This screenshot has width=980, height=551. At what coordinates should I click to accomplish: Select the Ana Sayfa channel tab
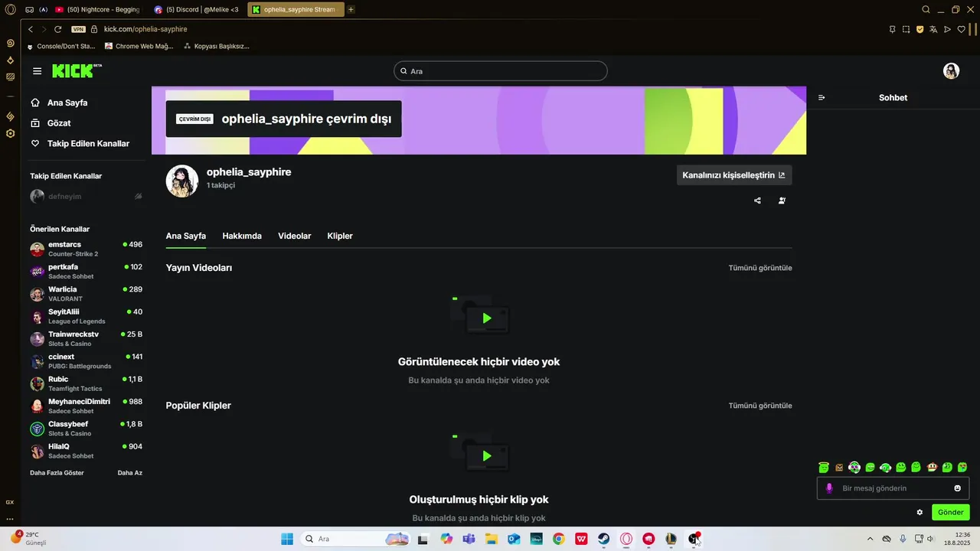point(186,236)
